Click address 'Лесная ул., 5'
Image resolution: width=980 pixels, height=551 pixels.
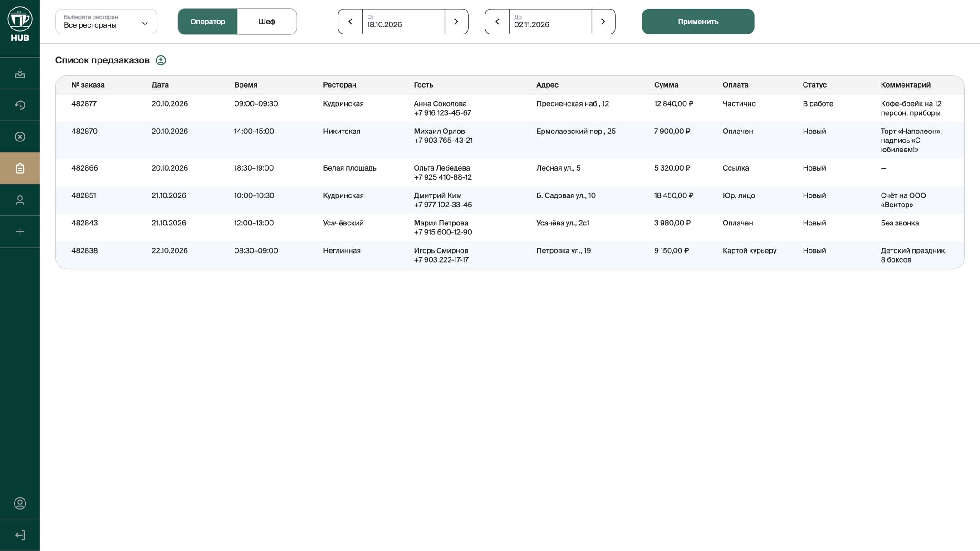[558, 168]
